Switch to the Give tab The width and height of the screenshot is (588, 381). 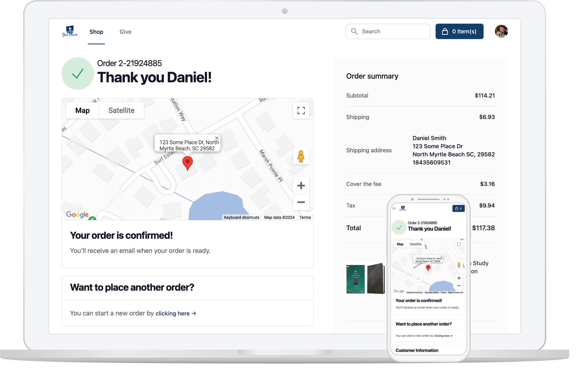click(126, 32)
